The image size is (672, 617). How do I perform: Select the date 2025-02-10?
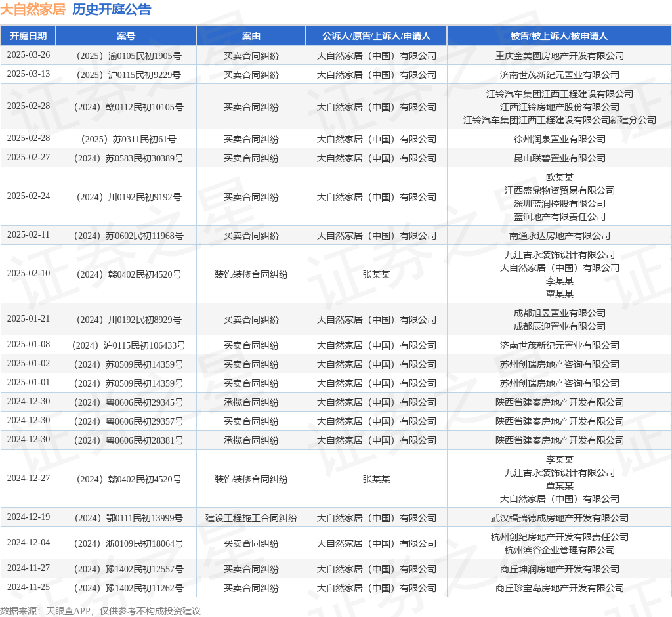pos(28,274)
